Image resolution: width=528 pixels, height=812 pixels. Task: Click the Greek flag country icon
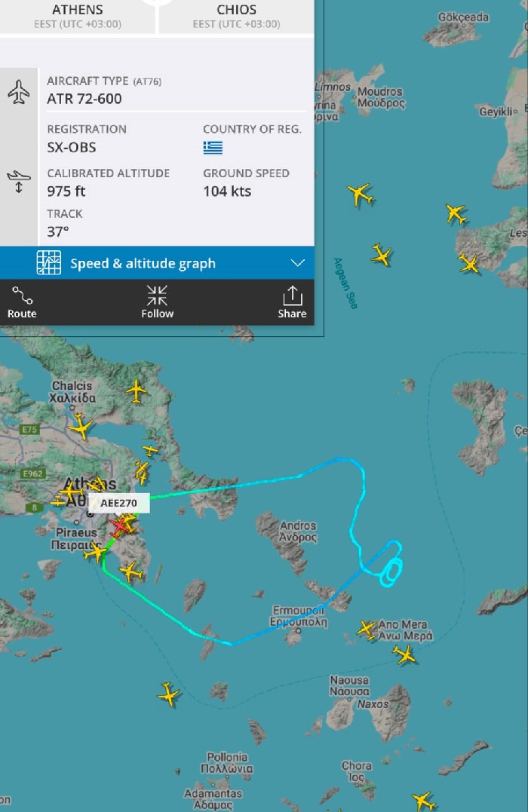tap(213, 148)
